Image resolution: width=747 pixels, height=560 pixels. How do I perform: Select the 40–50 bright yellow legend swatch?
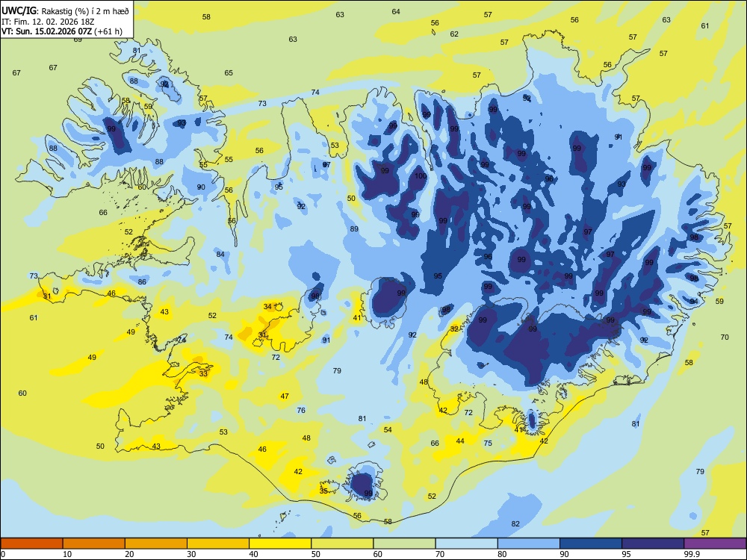click(x=280, y=544)
